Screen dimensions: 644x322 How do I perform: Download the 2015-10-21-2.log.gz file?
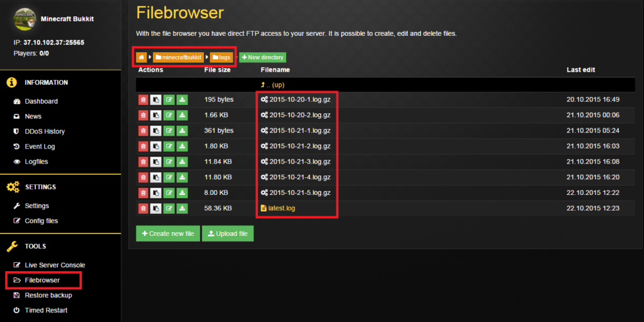pos(182,146)
